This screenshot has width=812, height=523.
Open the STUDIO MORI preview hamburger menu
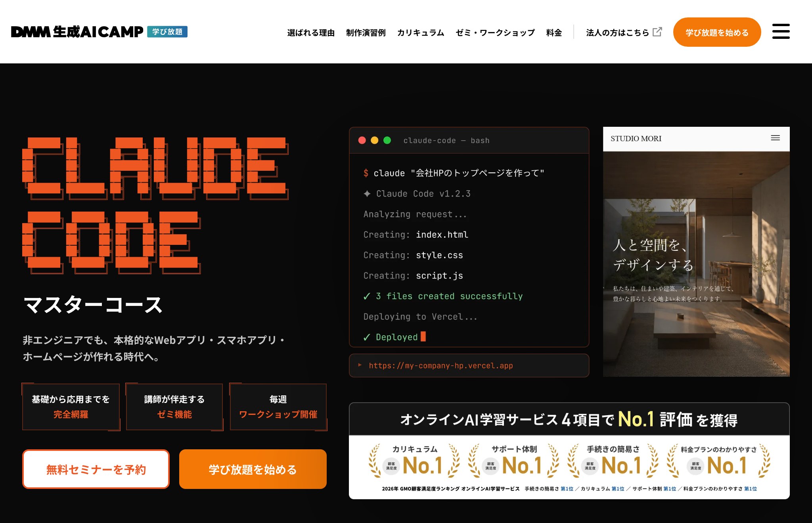(775, 138)
